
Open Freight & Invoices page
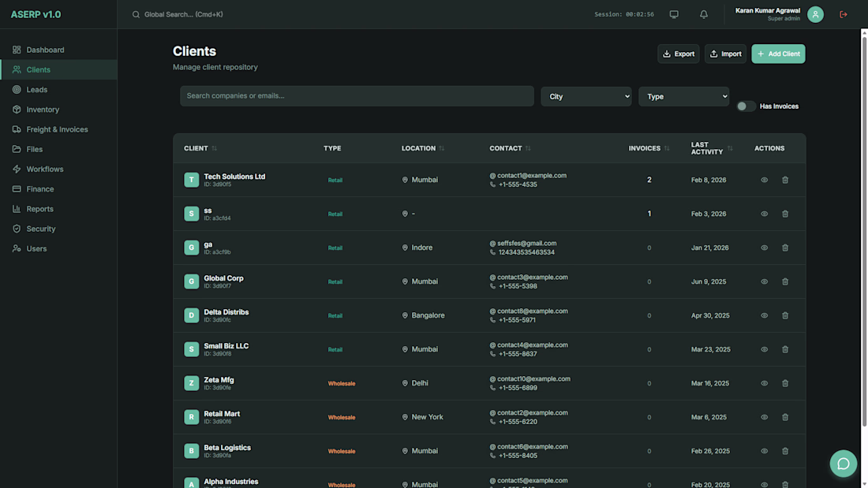pyautogui.click(x=58, y=129)
